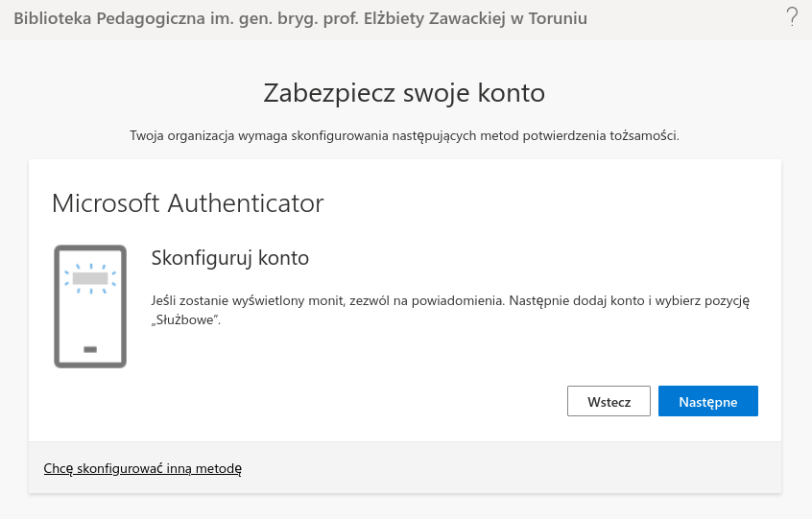Select the "Skonfiguruj konto" subheading
The image size is (812, 519).
pyautogui.click(x=230, y=258)
